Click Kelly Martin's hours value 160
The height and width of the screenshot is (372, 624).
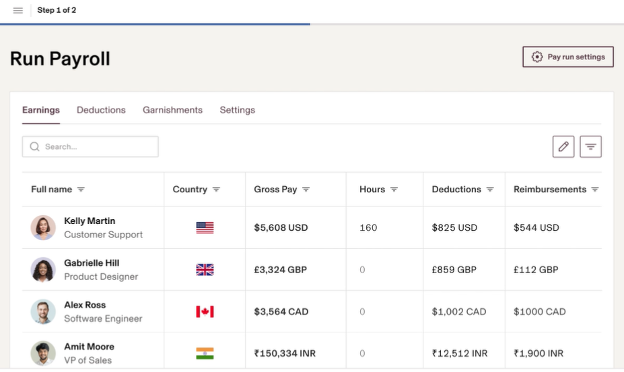(368, 228)
